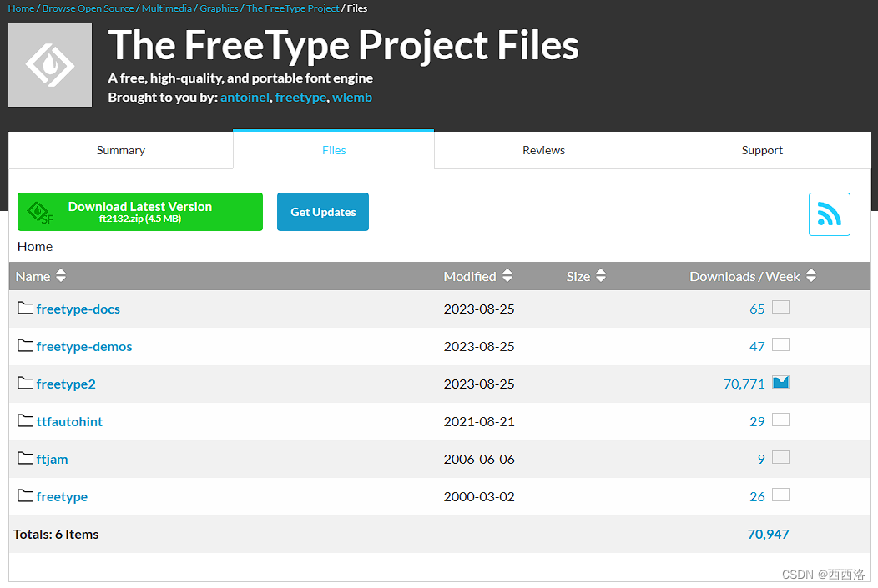This screenshot has height=588, width=878.
Task: Click the downloads chart icon for ttfautohint
Action: click(780, 420)
